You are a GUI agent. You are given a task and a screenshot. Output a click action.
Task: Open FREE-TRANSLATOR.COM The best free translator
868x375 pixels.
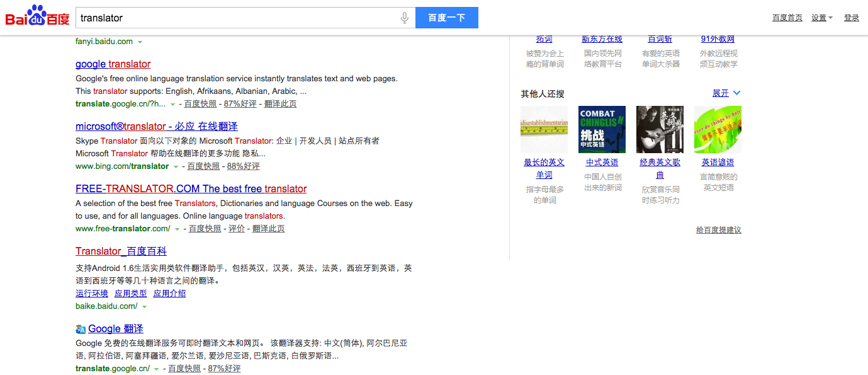(191, 188)
